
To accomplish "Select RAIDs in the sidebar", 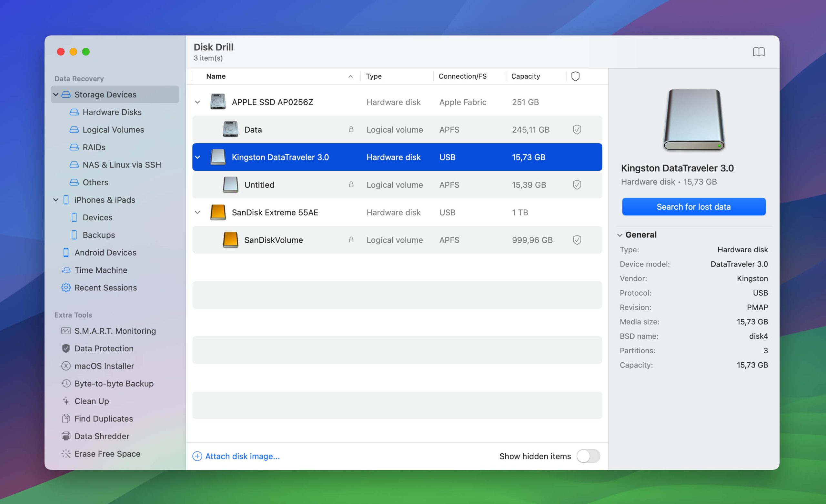I will [94, 147].
